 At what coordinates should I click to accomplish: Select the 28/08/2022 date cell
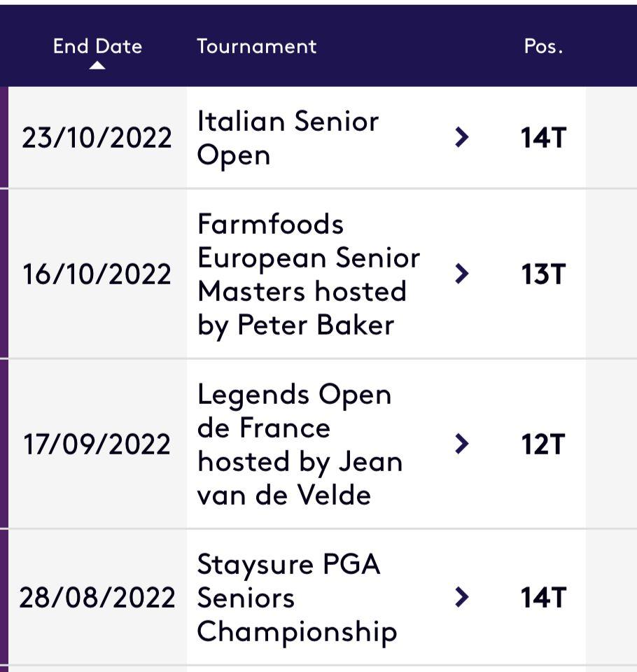click(97, 598)
